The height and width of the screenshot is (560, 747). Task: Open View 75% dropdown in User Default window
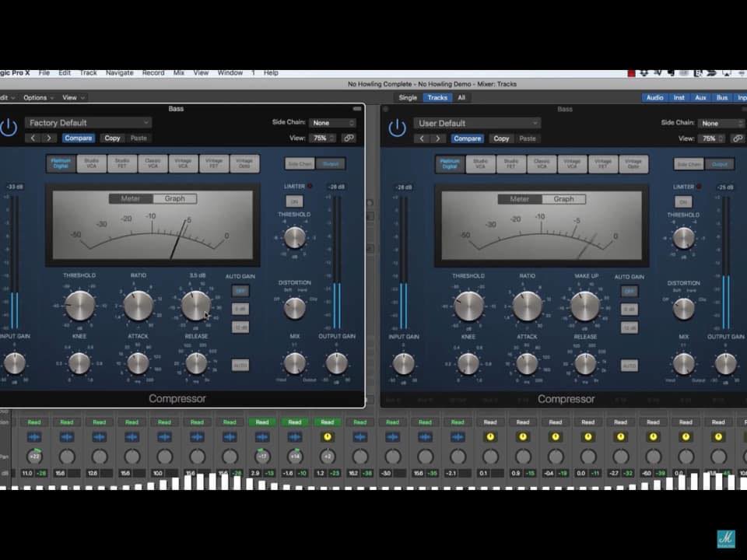[711, 138]
